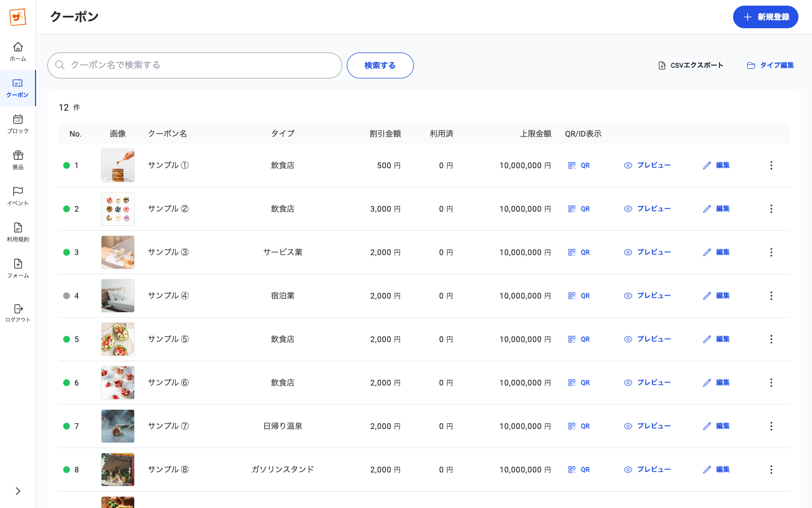The width and height of the screenshot is (812, 508).
Task: Click the bedroom thumbnail of サンプル ④
Action: 118,296
